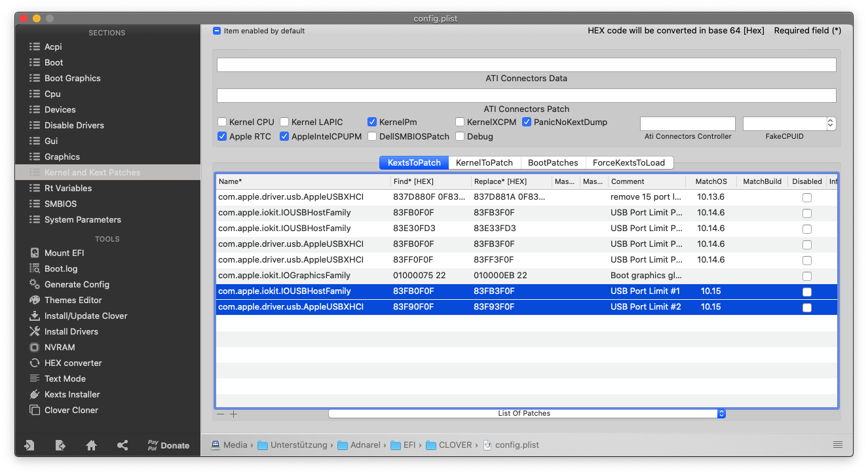
Task: Launch the Themes Editor tool
Action: 73,300
